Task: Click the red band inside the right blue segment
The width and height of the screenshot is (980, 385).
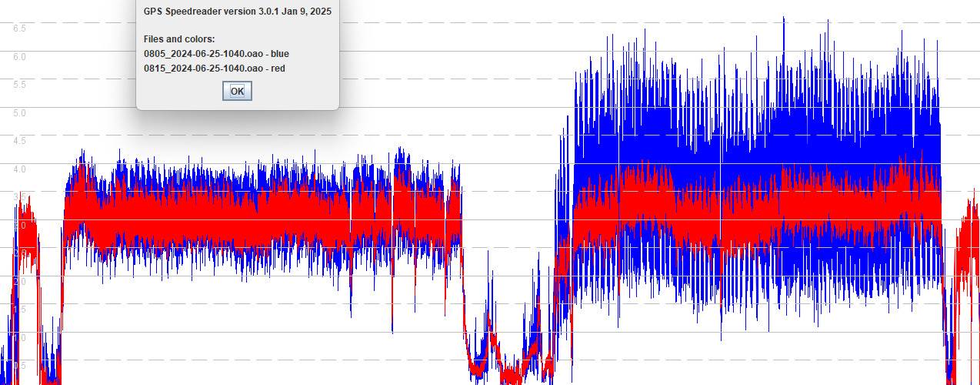Action: [x=754, y=206]
